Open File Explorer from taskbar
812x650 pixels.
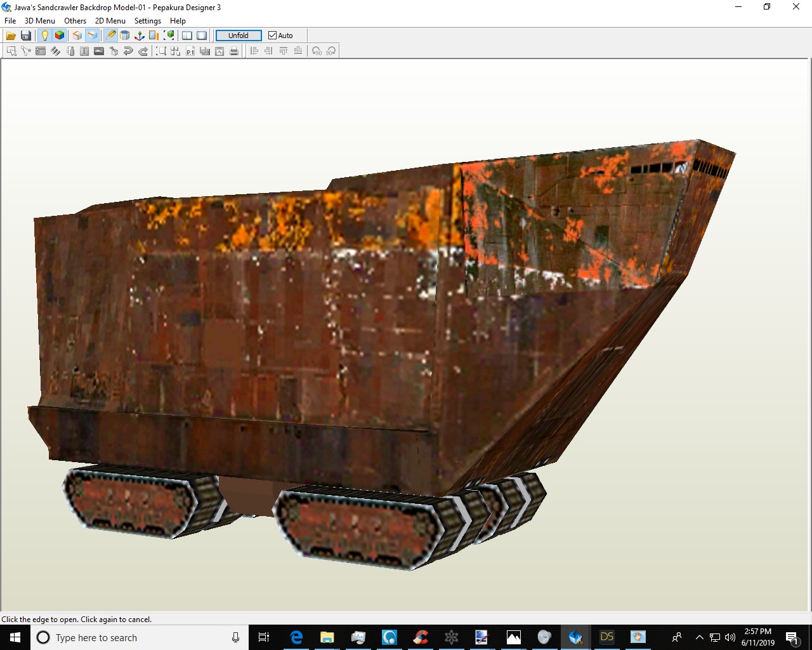coord(327,637)
